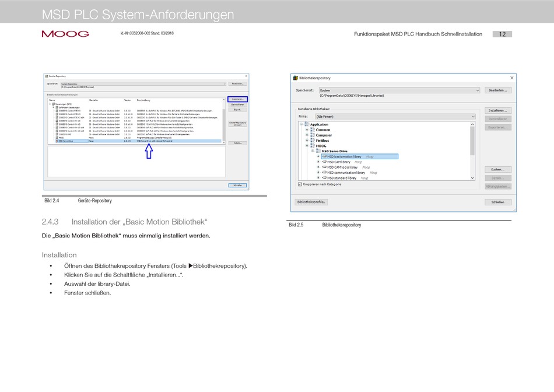Collapse the Steuerungen (SPS) device tree node
The image size is (554, 392).
(50, 104)
